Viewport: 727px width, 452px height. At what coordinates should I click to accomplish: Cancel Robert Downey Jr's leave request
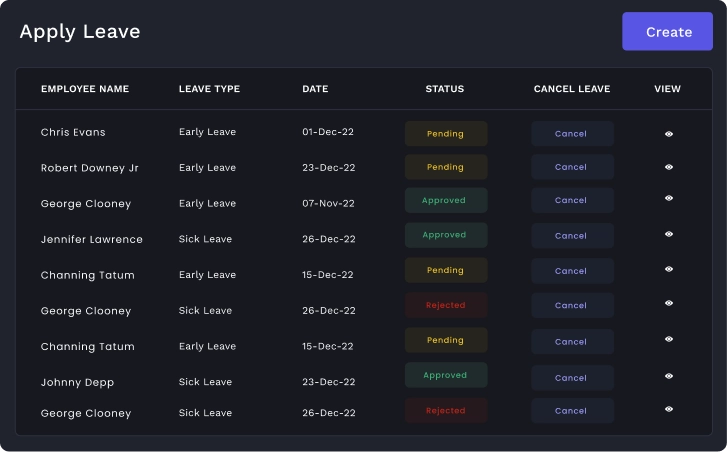point(571,167)
